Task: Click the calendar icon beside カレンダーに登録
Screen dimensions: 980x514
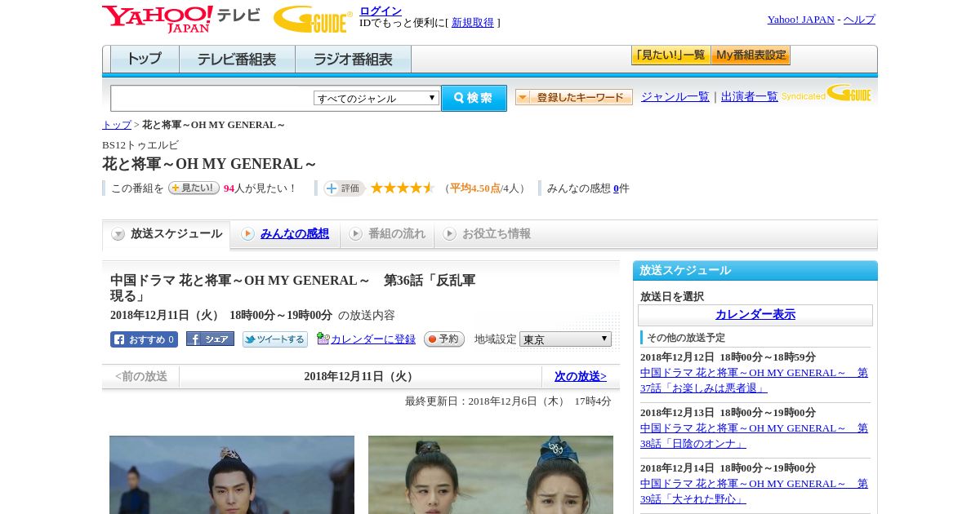Action: [323, 339]
